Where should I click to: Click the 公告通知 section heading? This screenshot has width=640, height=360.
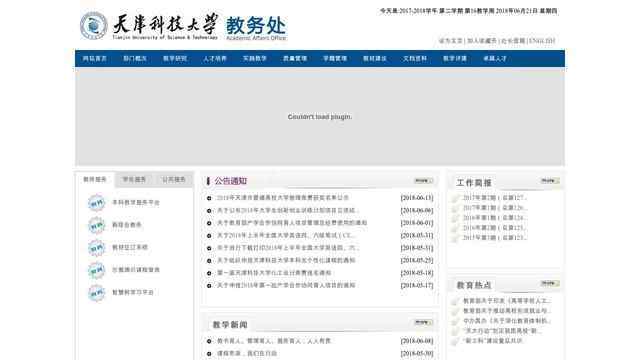click(x=231, y=181)
